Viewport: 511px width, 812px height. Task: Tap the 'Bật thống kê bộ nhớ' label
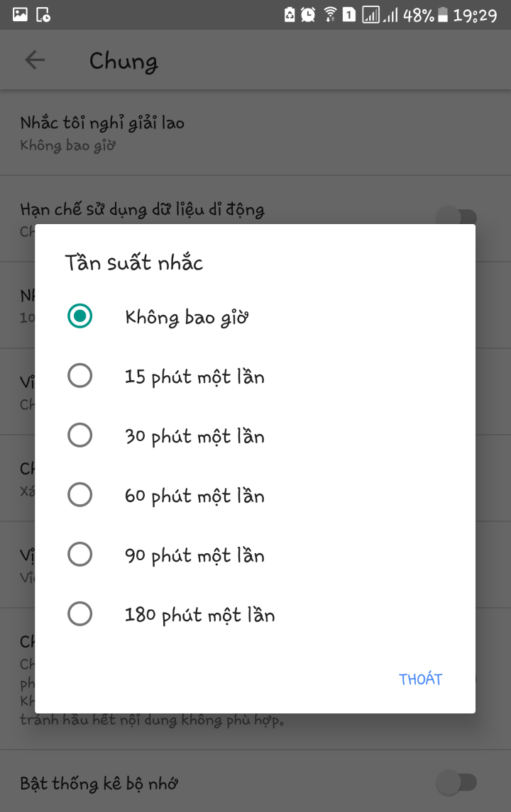(99, 783)
